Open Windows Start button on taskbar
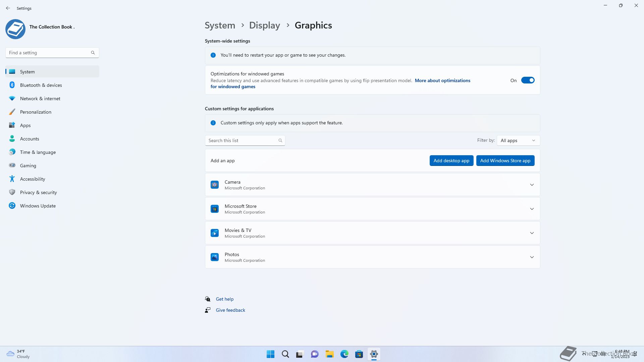 click(x=270, y=354)
